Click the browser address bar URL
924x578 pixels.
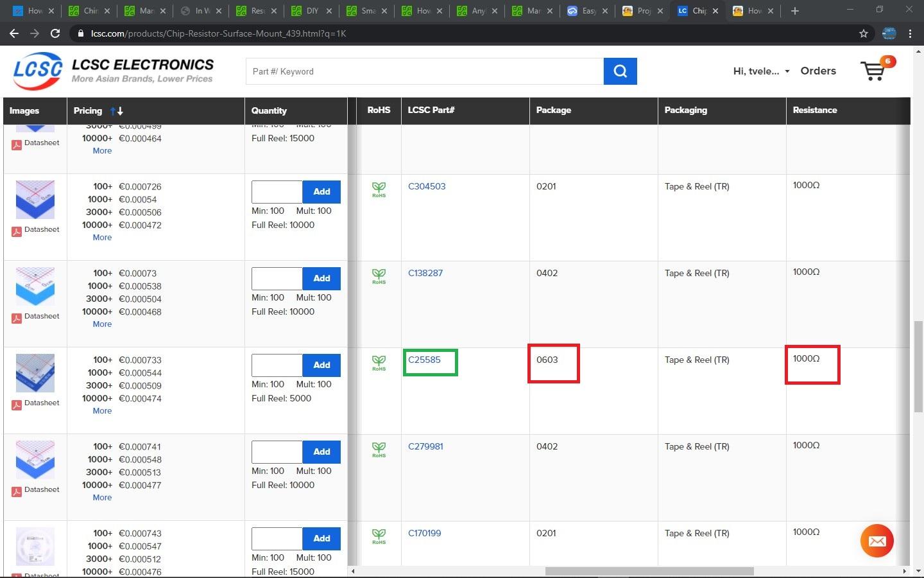point(218,33)
